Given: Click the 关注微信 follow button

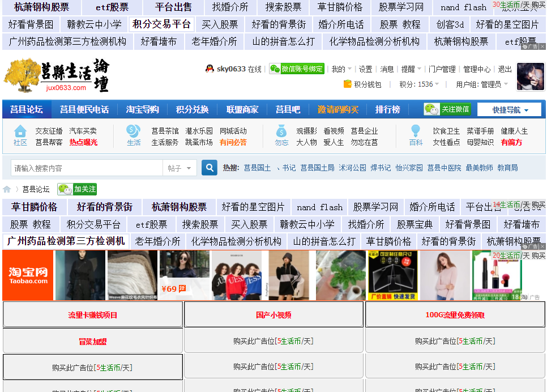Looking at the screenshot, I should tap(447, 109).
